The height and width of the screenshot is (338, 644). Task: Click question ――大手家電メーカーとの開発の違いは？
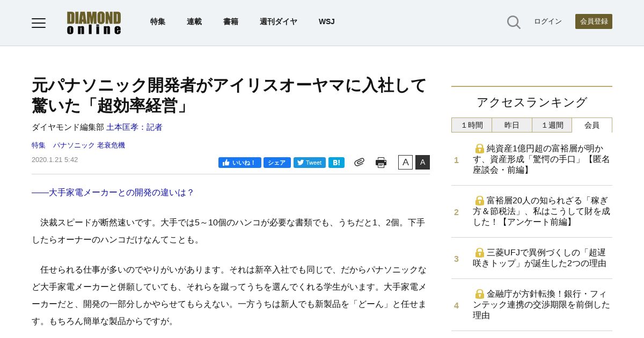point(113,193)
